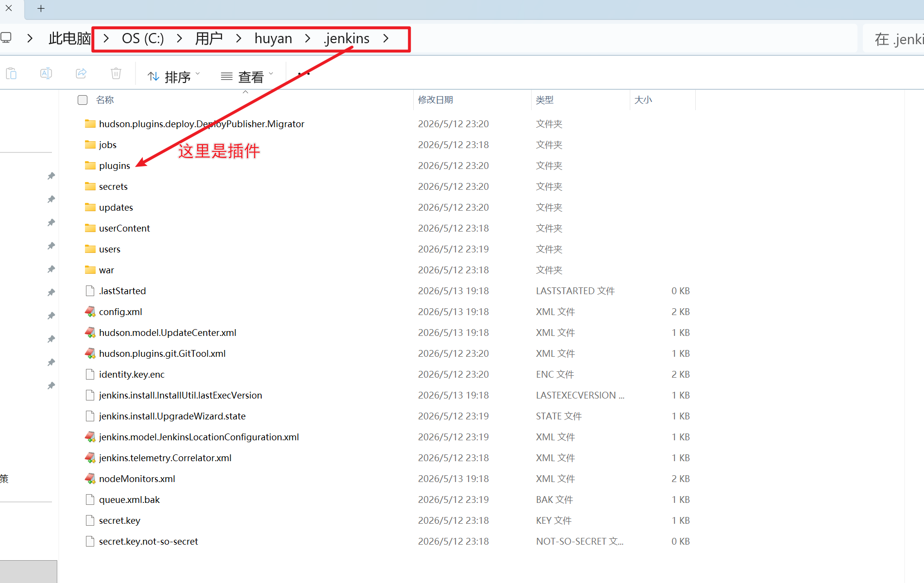Screen dimensions: 924x583
Task: Select the file name queue.xml.bak
Action: 129,500
